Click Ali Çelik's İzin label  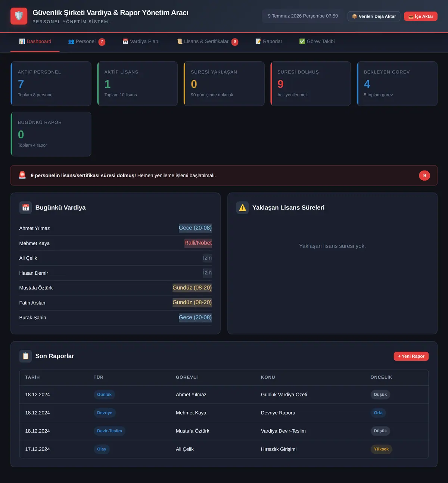click(x=207, y=258)
